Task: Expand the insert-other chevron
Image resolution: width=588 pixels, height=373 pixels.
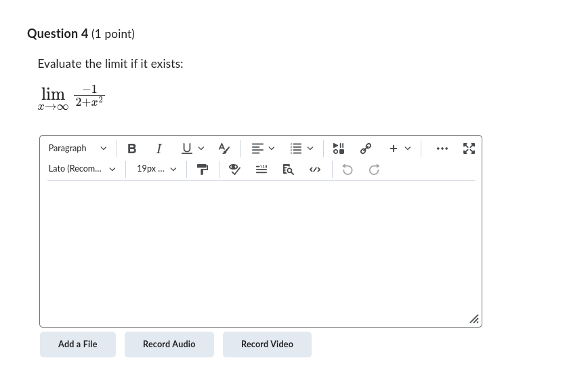Action: tap(408, 149)
